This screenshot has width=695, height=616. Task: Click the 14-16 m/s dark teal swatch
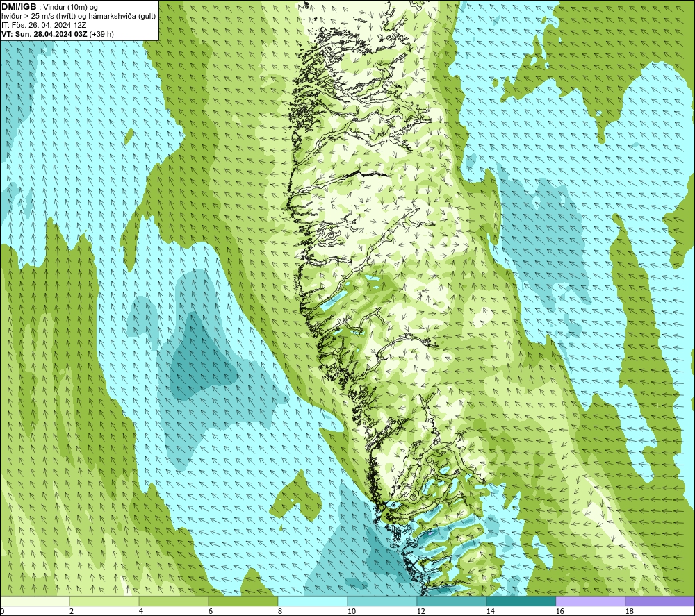521,601
